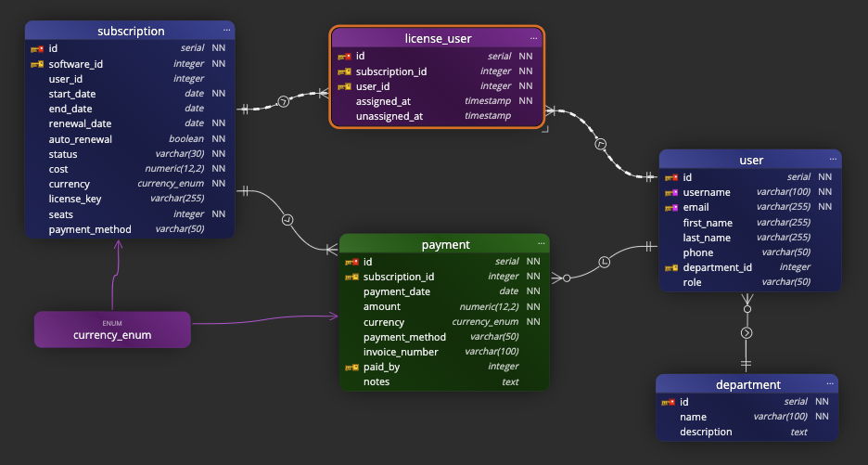Image resolution: width=868 pixels, height=465 pixels.
Task: Select the subscription to license_user relationship marker
Action: [284, 101]
